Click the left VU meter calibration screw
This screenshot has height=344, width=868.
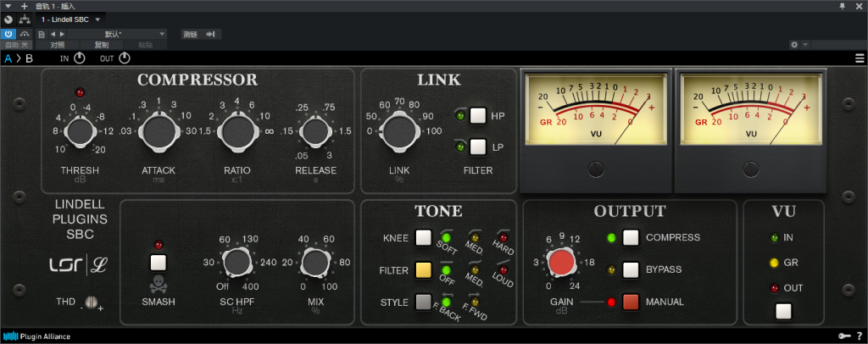point(596,169)
